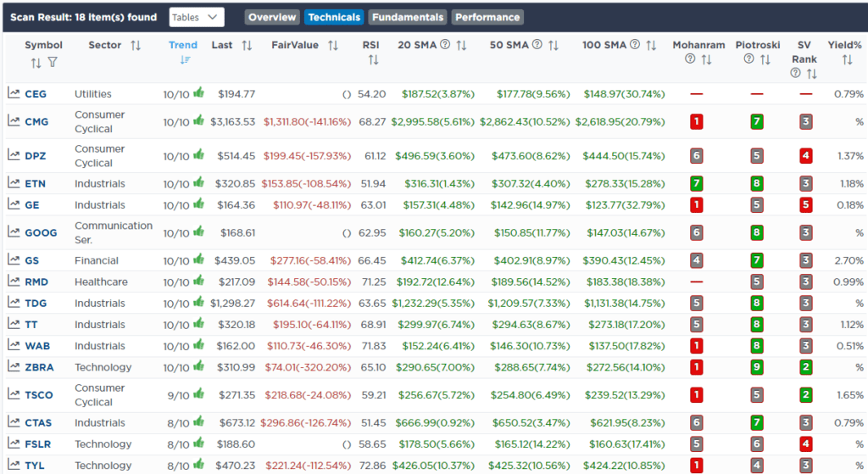Sort by 20 SMA arrows

click(x=461, y=46)
